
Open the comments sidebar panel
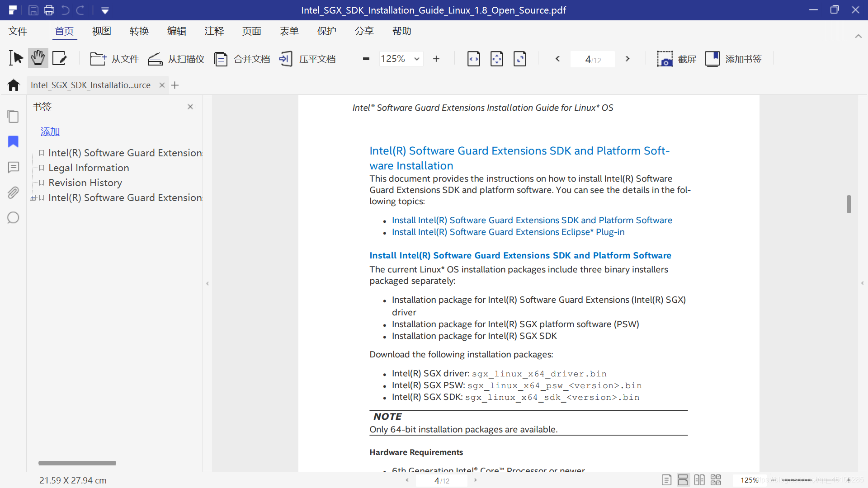click(x=13, y=168)
